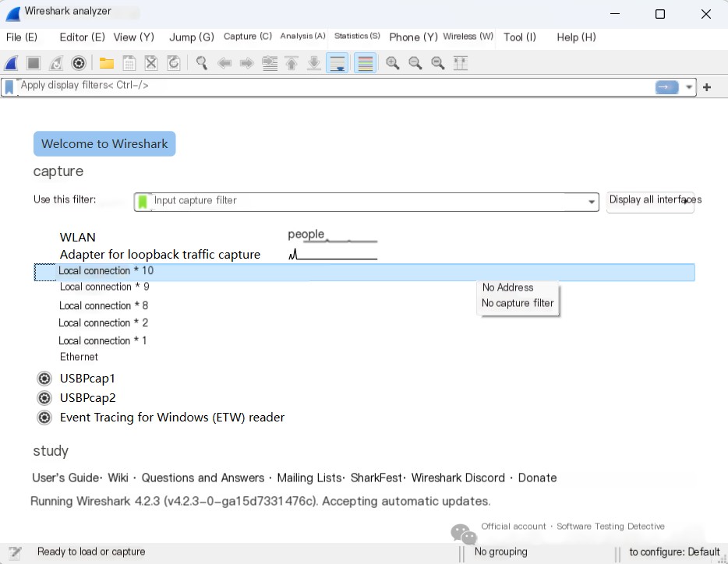Open capture filter bookmarks green icon

coord(143,202)
